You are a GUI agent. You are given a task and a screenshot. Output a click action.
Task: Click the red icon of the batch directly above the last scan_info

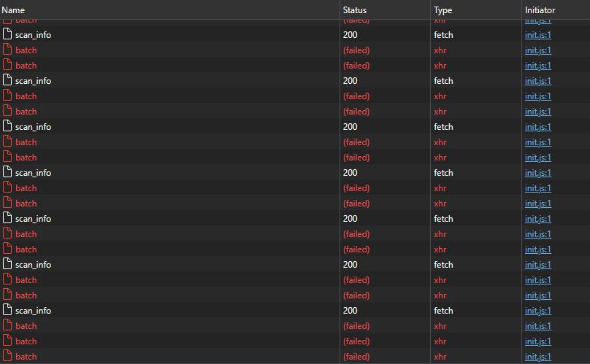point(7,295)
